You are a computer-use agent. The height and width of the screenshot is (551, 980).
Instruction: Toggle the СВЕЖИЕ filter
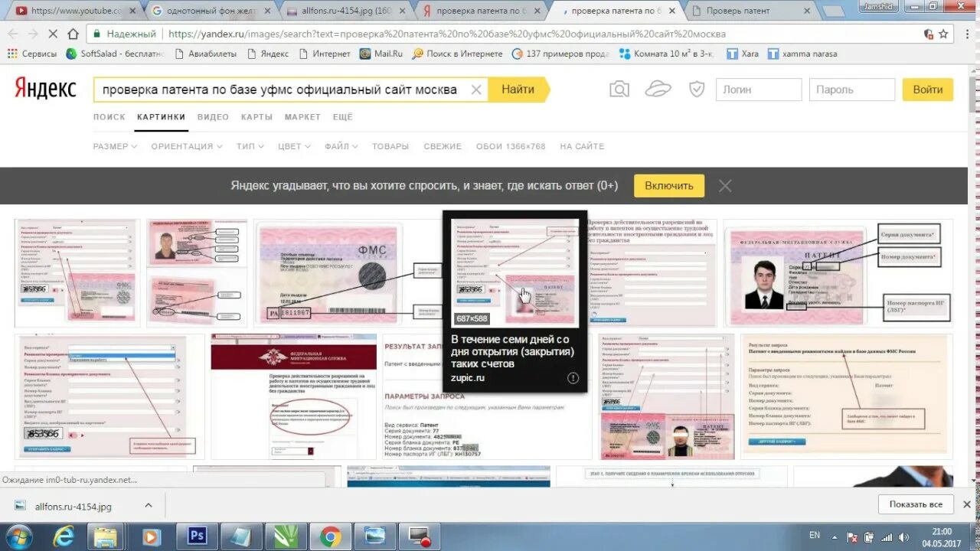coord(443,146)
